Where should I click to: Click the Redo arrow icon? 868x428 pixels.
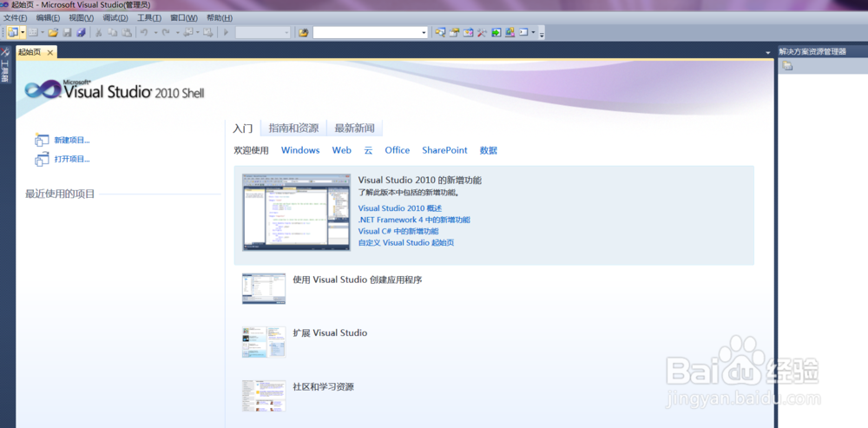(x=166, y=33)
